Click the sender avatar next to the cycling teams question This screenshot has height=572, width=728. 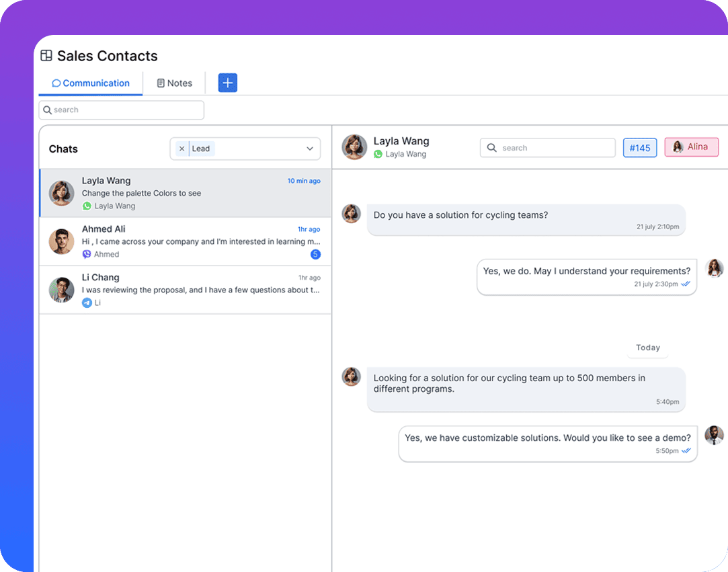pos(351,214)
